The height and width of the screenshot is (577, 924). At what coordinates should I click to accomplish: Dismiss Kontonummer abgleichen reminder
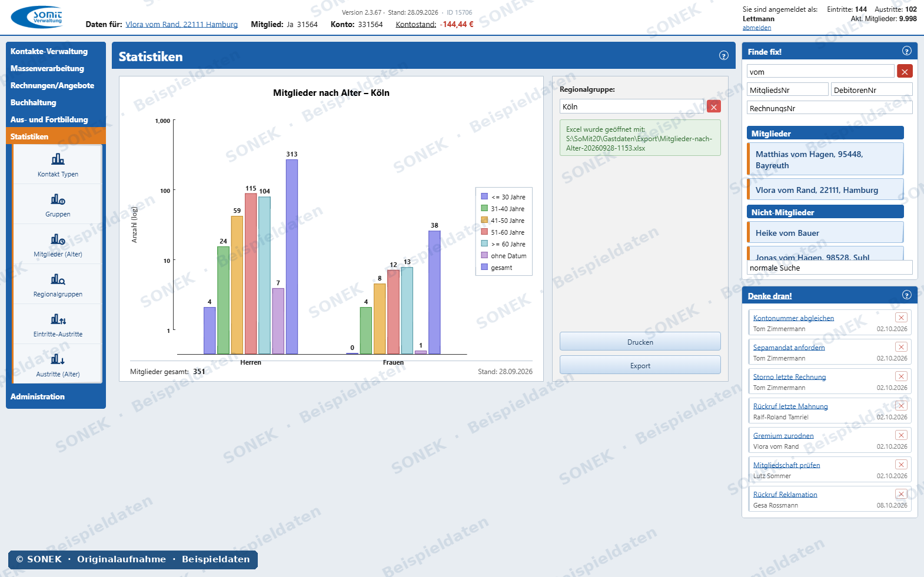901,318
